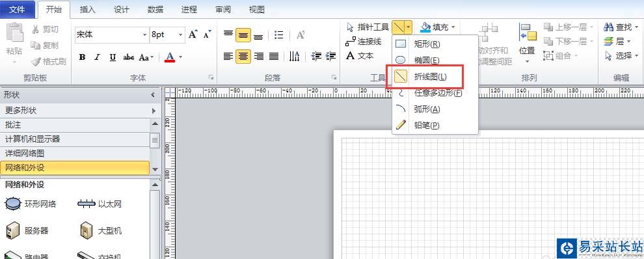644x259 pixels.
Task: Choose 折线图(L) from the tools menu
Action: (435, 77)
